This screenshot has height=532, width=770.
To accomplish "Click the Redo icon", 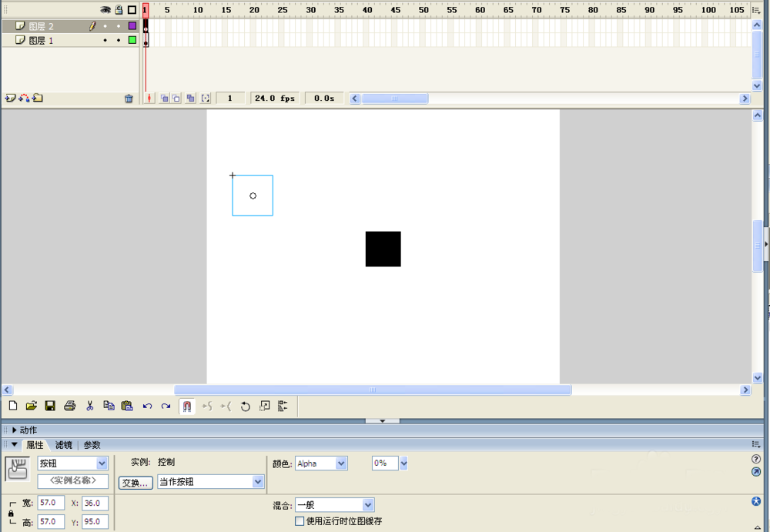I will [166, 407].
